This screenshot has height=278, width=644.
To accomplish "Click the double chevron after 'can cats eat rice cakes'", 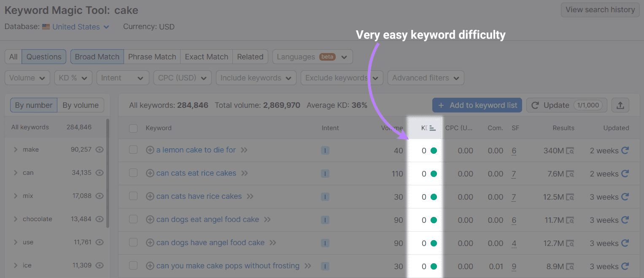I will [x=245, y=173].
